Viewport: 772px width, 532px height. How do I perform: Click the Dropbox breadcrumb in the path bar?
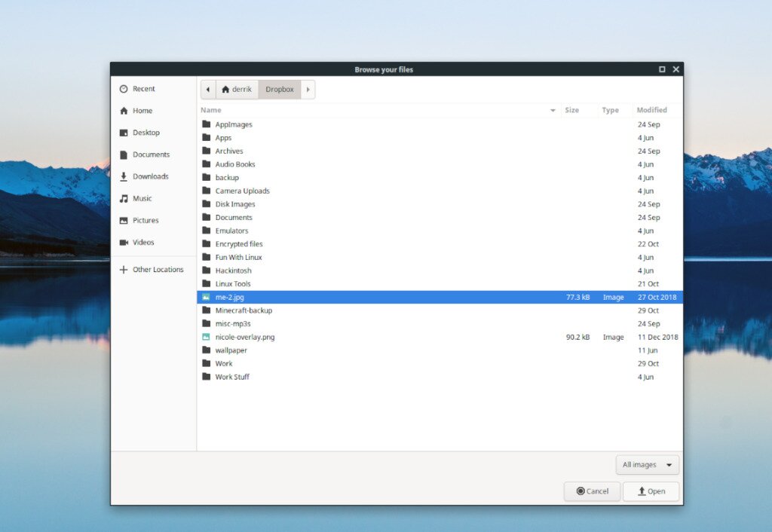tap(279, 89)
